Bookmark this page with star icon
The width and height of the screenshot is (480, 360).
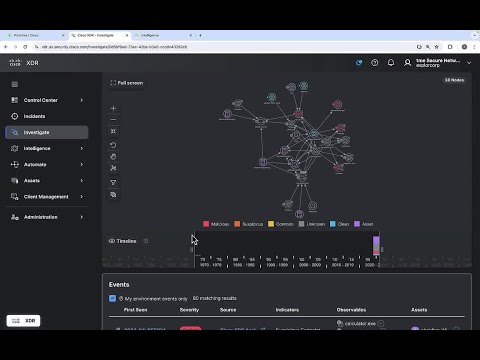[x=437, y=47]
